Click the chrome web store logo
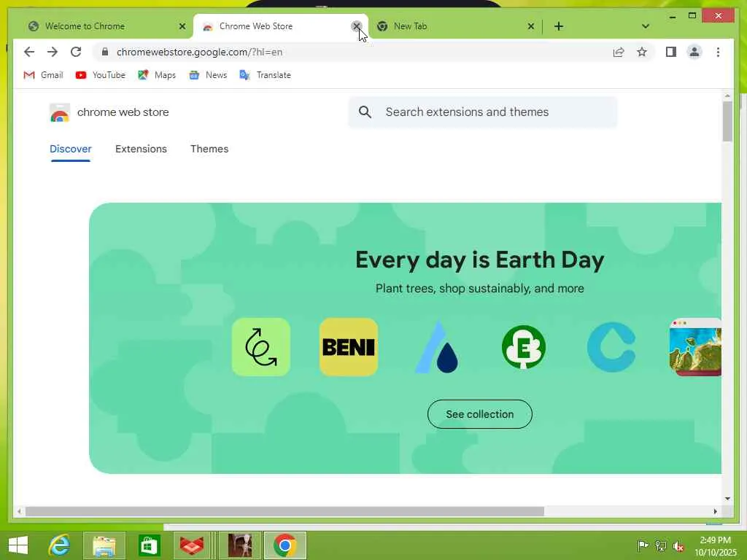The width and height of the screenshot is (747, 560). (109, 112)
